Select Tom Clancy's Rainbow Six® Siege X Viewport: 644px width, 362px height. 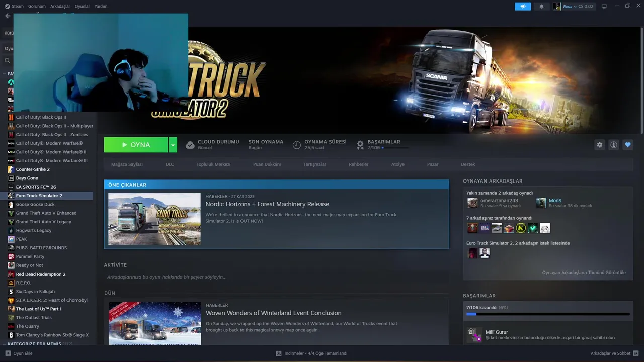pyautogui.click(x=52, y=335)
